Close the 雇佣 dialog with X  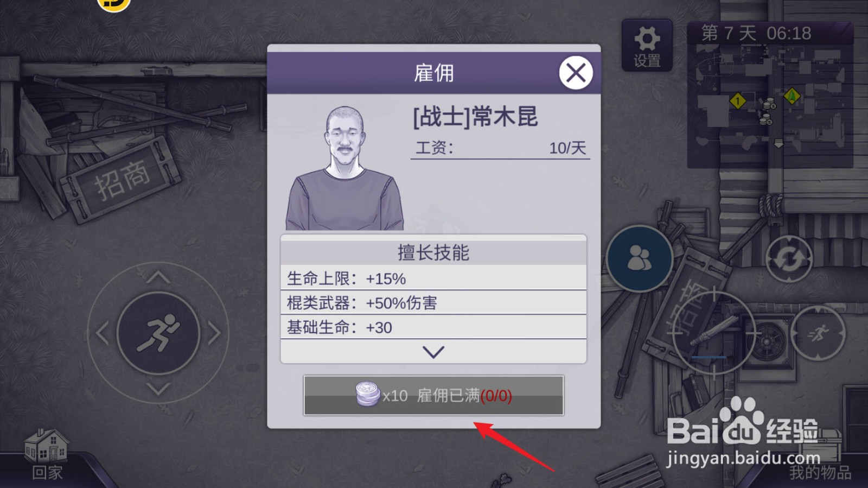click(x=576, y=73)
